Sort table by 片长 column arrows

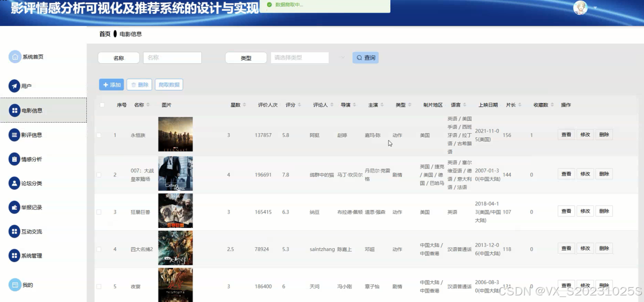(x=520, y=105)
